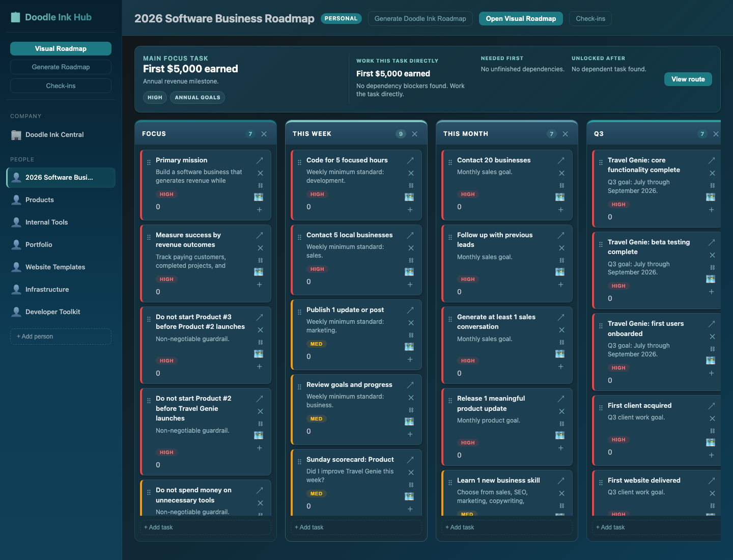Click the link icon on Code for 5 focused hours
The height and width of the screenshot is (560, 733).
[411, 185]
